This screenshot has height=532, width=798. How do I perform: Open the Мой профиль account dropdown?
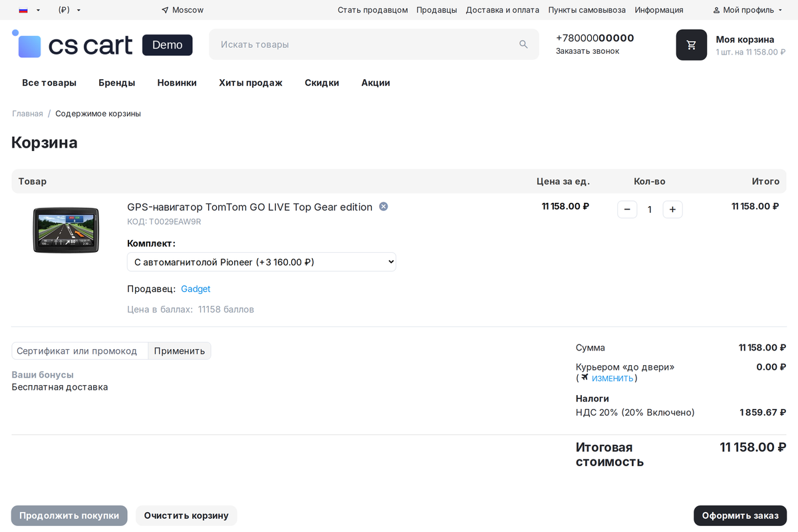click(x=748, y=10)
